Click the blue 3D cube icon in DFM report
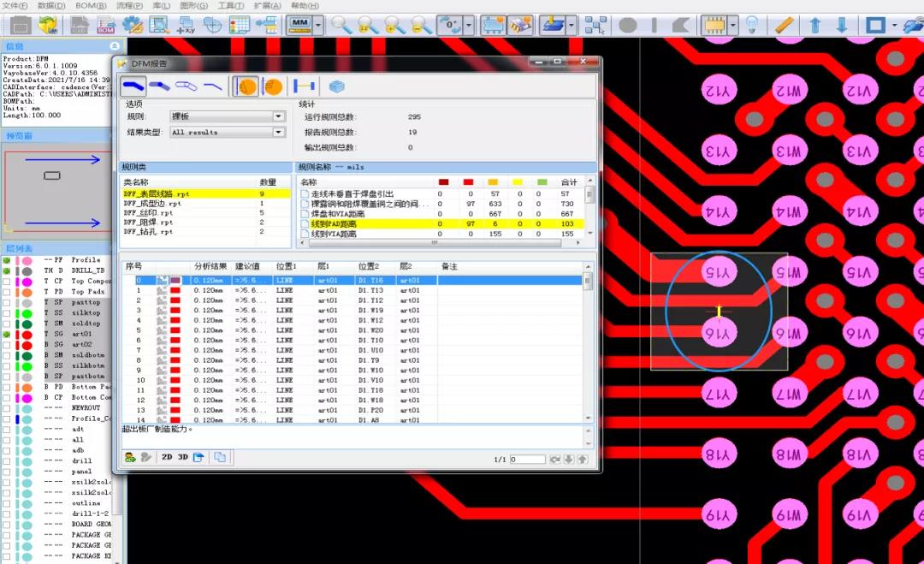The width and height of the screenshot is (924, 564). click(336, 86)
